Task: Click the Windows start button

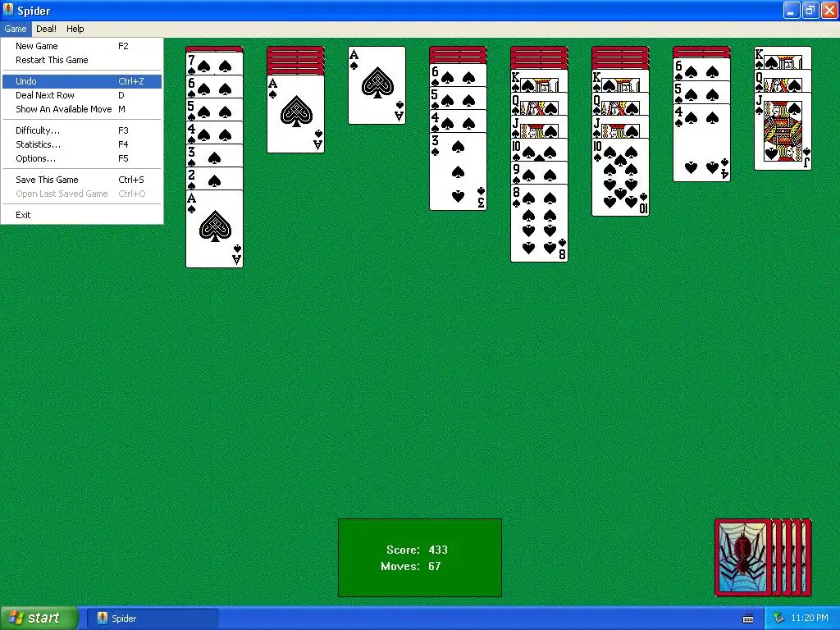Action: [39, 618]
